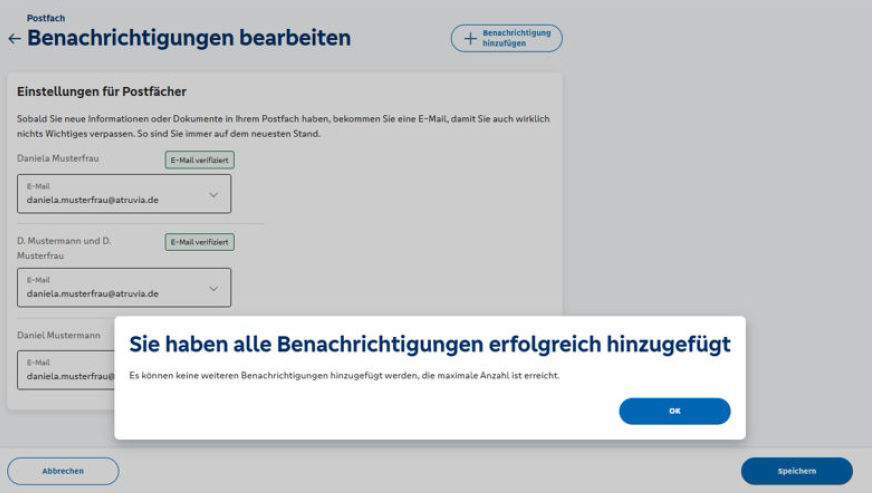Click the Speichern button
The image size is (872, 493).
pyautogui.click(x=796, y=471)
